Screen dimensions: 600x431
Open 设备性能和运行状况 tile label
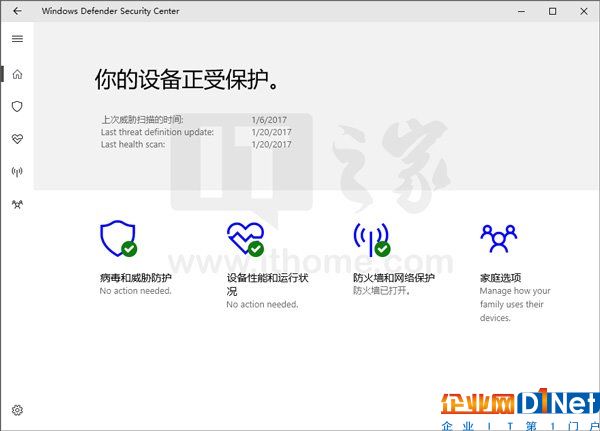267,284
